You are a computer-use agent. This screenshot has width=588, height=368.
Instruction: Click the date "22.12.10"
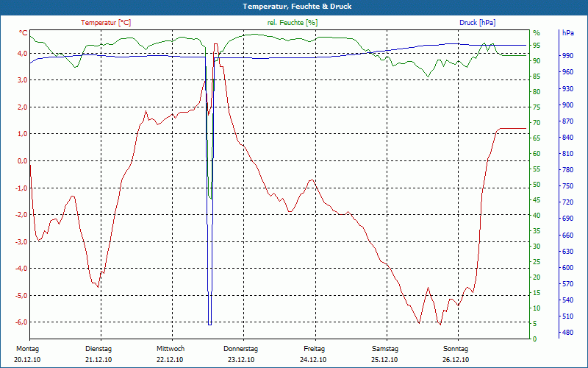(x=170, y=360)
